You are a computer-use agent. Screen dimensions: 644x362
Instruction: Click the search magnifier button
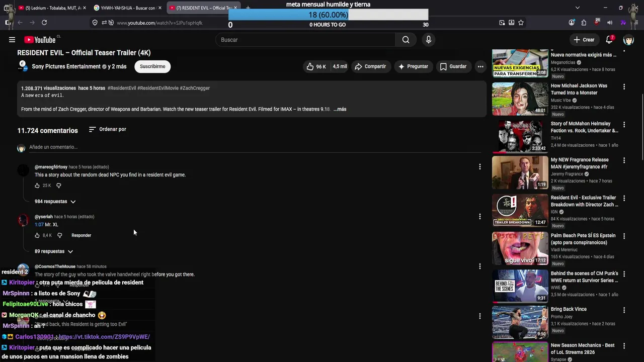[406, 40]
